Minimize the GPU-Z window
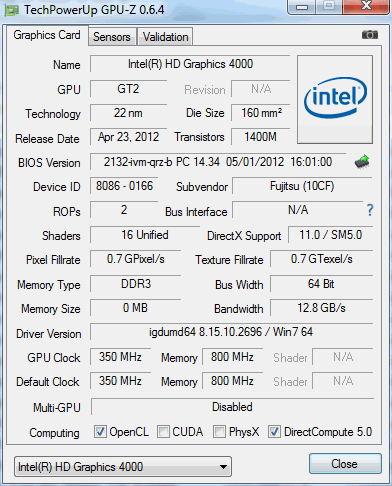The width and height of the screenshot is (392, 486). [301, 7]
